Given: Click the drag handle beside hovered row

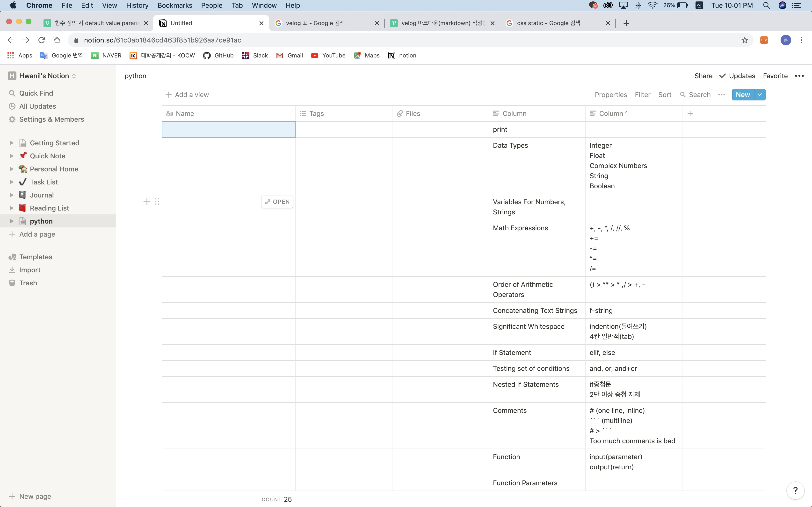Looking at the screenshot, I should click(x=157, y=202).
